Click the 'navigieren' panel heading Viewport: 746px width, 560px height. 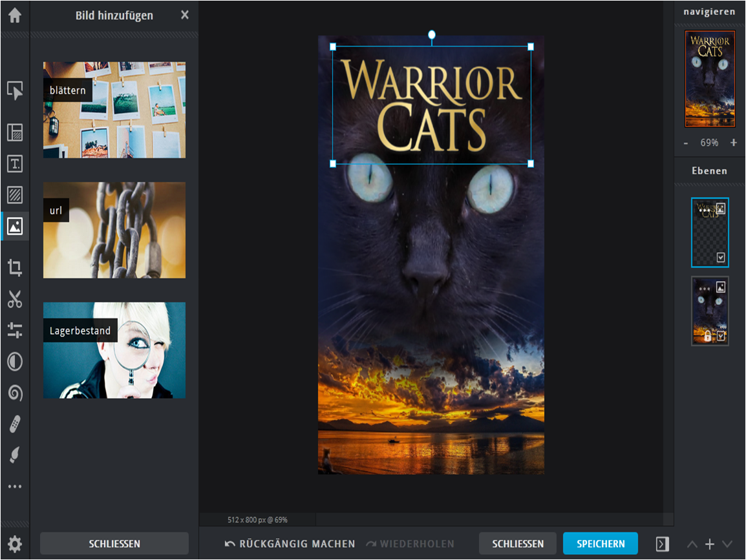[x=709, y=12]
